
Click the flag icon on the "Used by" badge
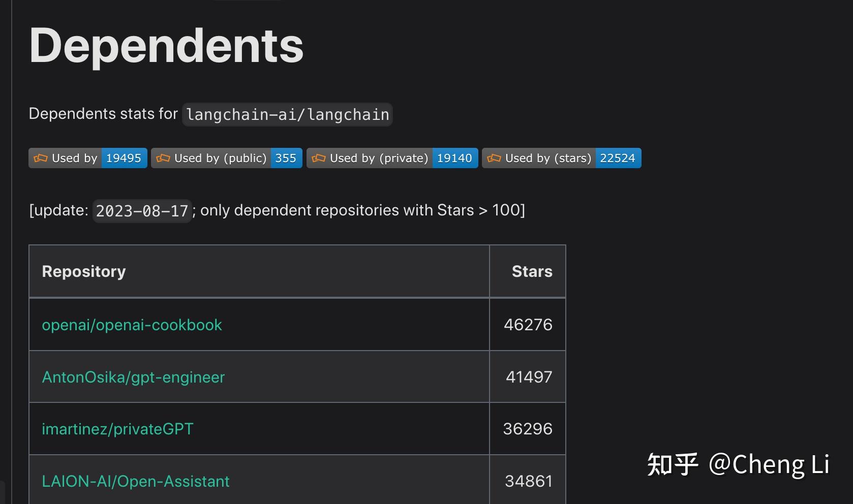pyautogui.click(x=41, y=158)
